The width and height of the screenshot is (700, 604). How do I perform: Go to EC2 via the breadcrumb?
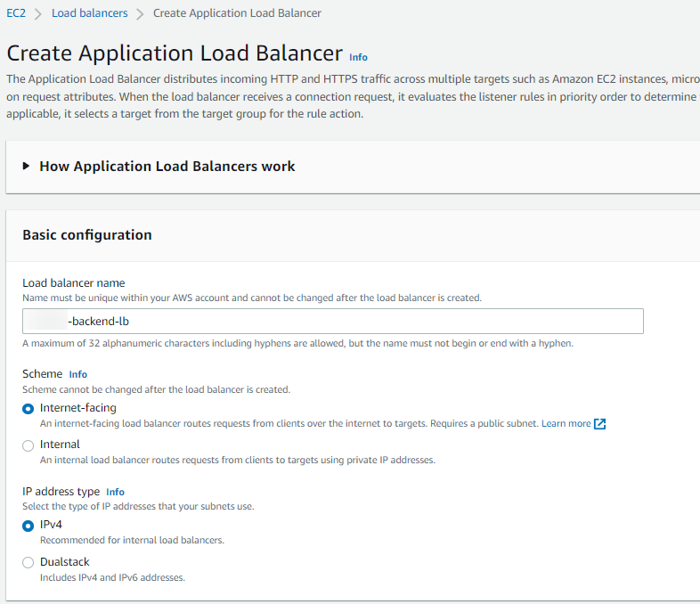point(16,13)
